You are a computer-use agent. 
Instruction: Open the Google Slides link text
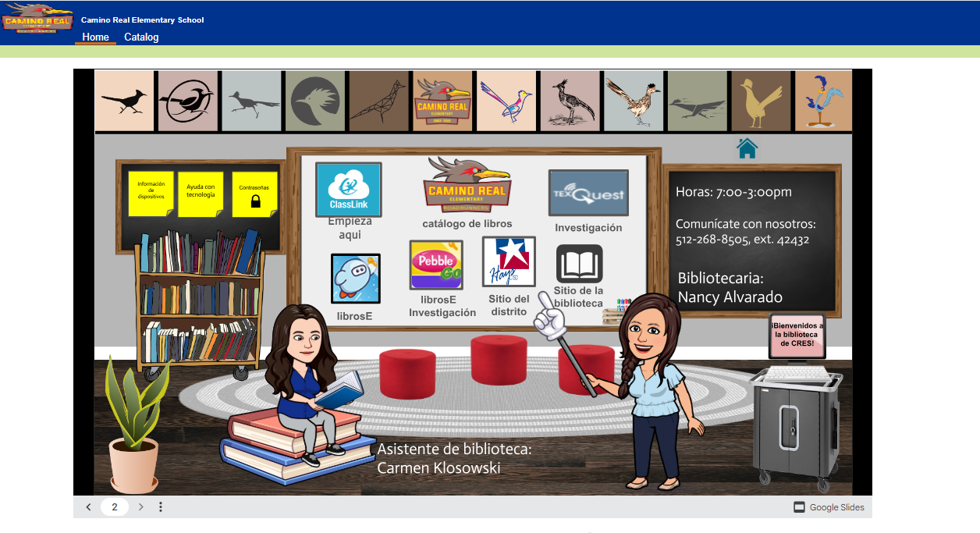[837, 507]
